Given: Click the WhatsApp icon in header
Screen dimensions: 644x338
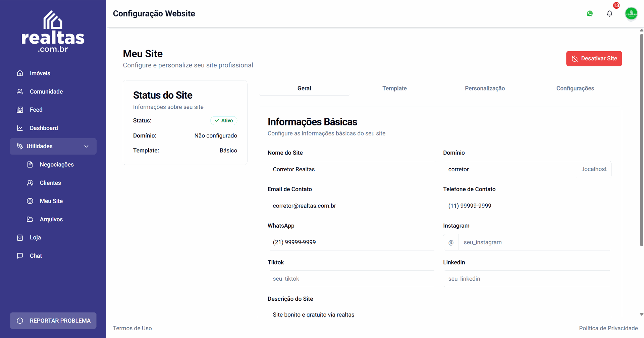Looking at the screenshot, I should (590, 13).
